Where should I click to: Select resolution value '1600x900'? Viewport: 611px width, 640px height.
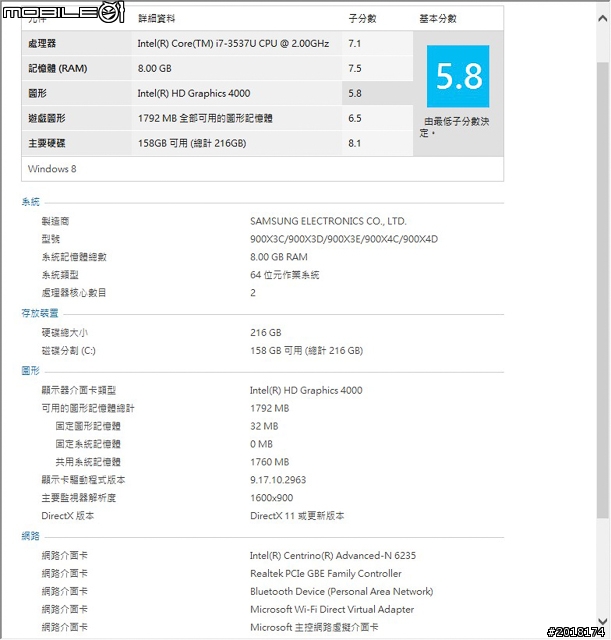point(271,498)
